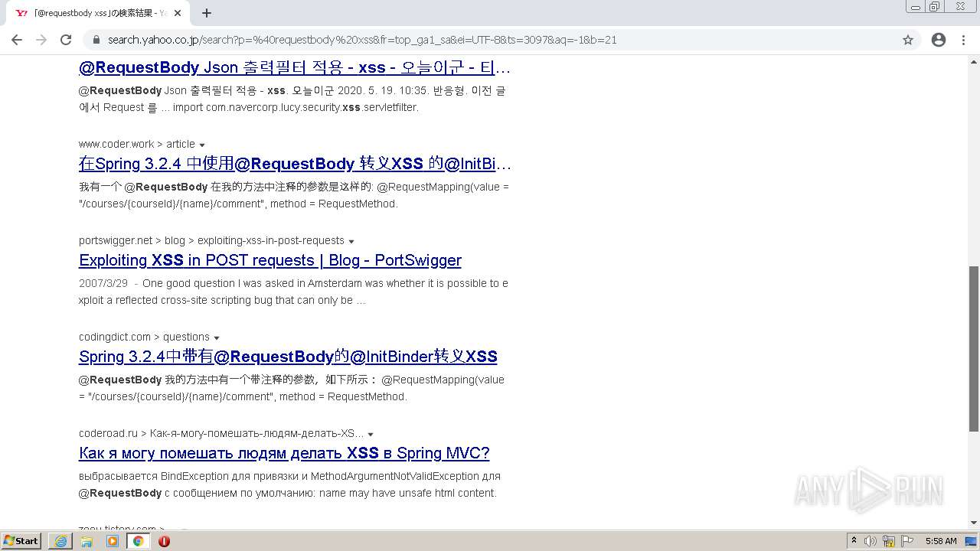Expand the portswigger.net result dropdown arrow
The image size is (980, 551).
[351, 241]
